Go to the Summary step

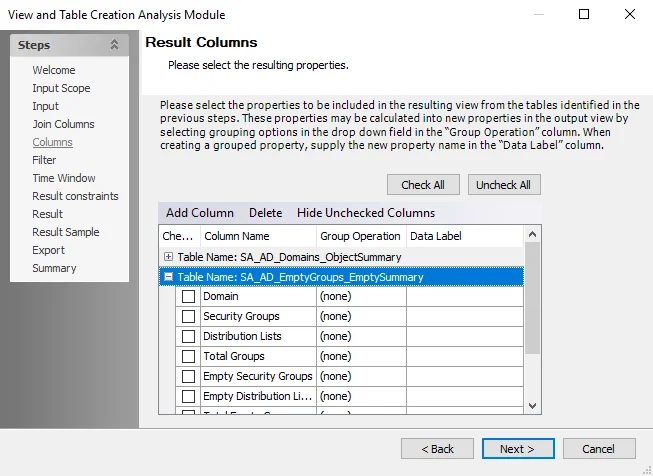(54, 268)
